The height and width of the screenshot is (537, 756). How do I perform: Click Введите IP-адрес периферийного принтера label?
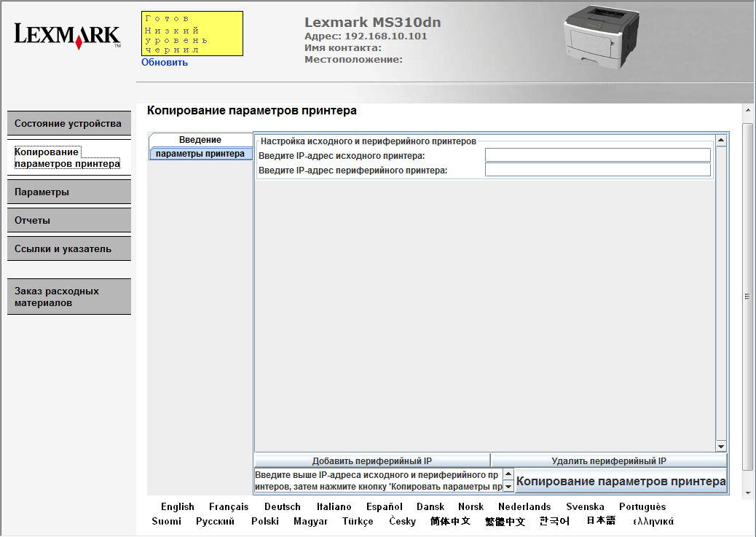(353, 170)
